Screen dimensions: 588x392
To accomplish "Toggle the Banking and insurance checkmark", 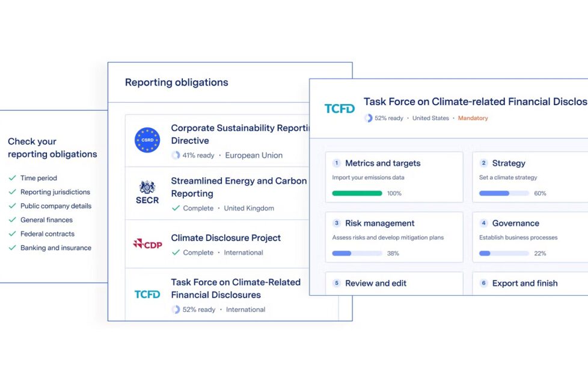I will (12, 248).
